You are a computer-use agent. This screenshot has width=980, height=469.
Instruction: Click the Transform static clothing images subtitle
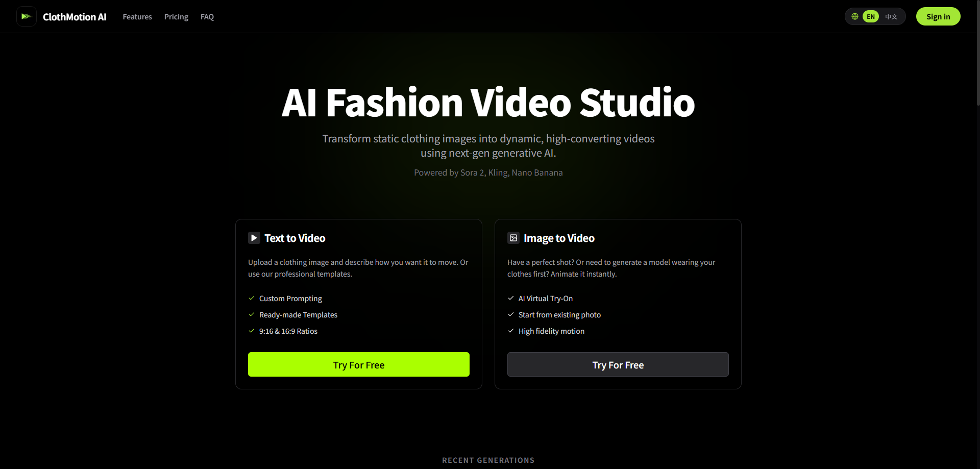[x=488, y=145]
